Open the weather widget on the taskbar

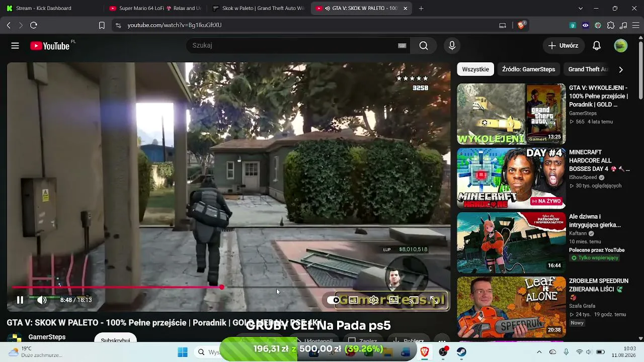coord(35,352)
